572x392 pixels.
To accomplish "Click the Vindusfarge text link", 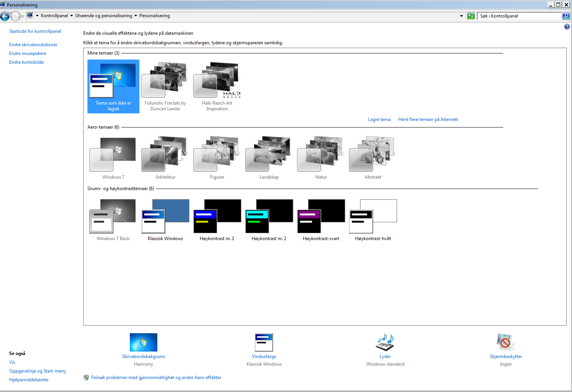I will pos(264,357).
